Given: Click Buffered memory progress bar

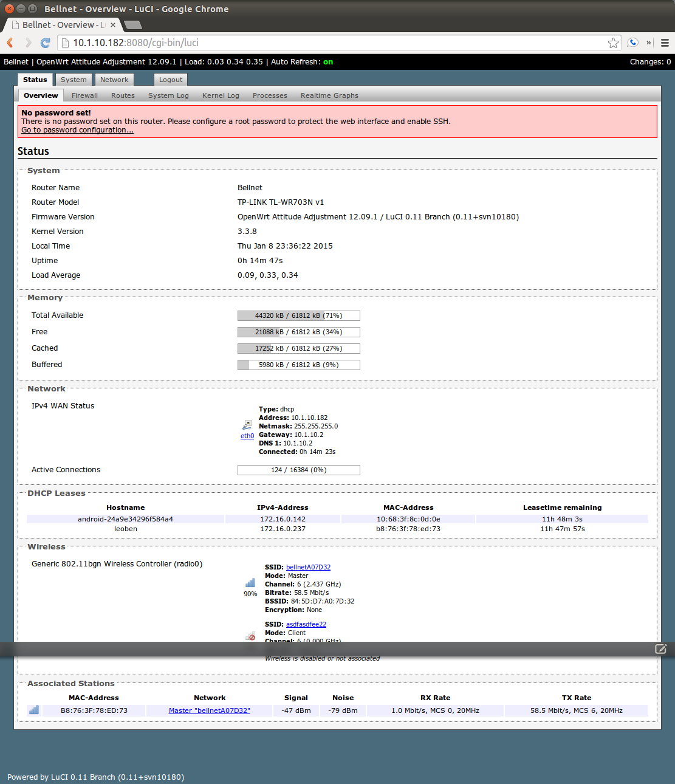Looking at the screenshot, I should 299,365.
